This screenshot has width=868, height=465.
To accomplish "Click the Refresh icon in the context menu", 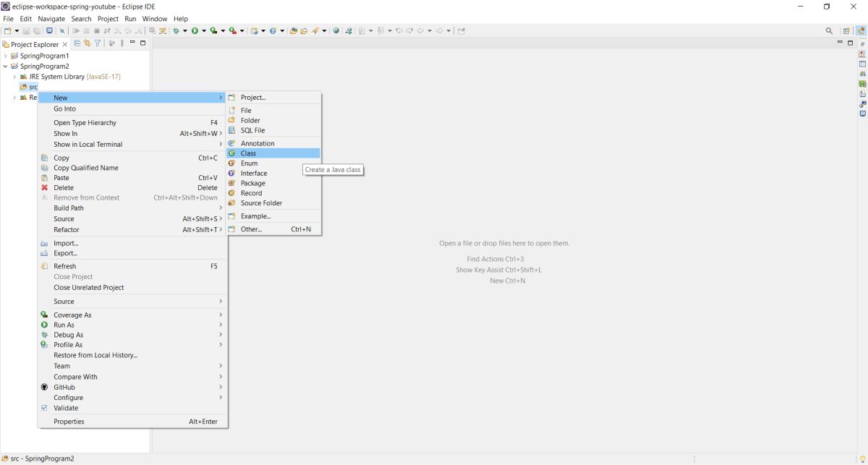I will 44,266.
